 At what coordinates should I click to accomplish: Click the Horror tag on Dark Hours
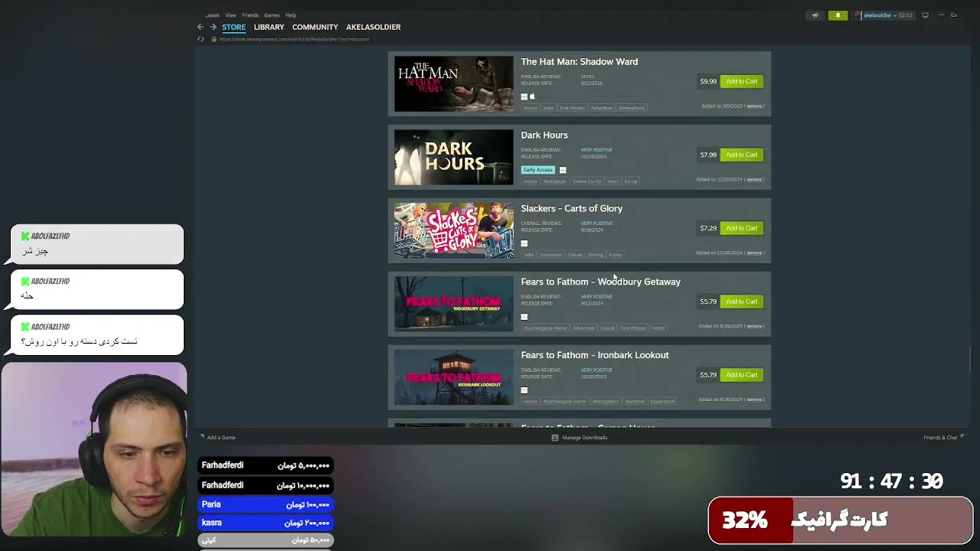click(531, 181)
